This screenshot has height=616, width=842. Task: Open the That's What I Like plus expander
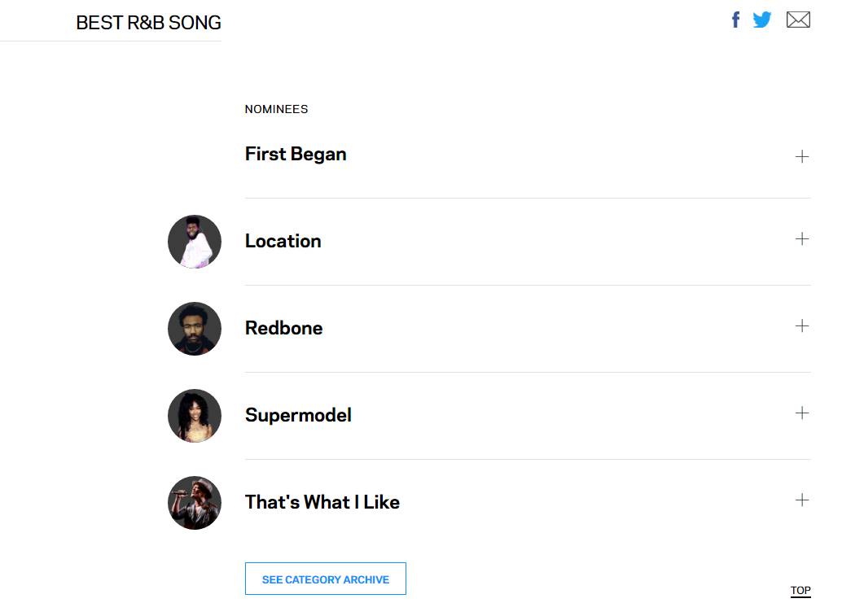tap(802, 500)
